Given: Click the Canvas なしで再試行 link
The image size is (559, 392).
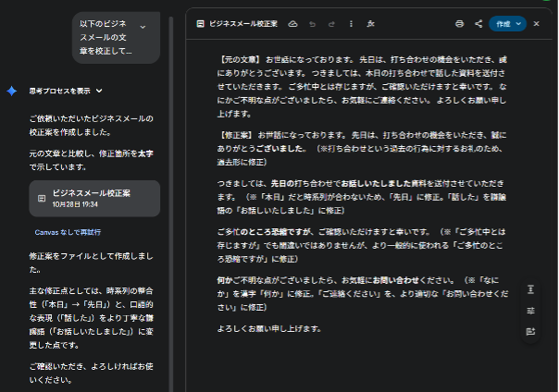Looking at the screenshot, I should click(x=68, y=232).
